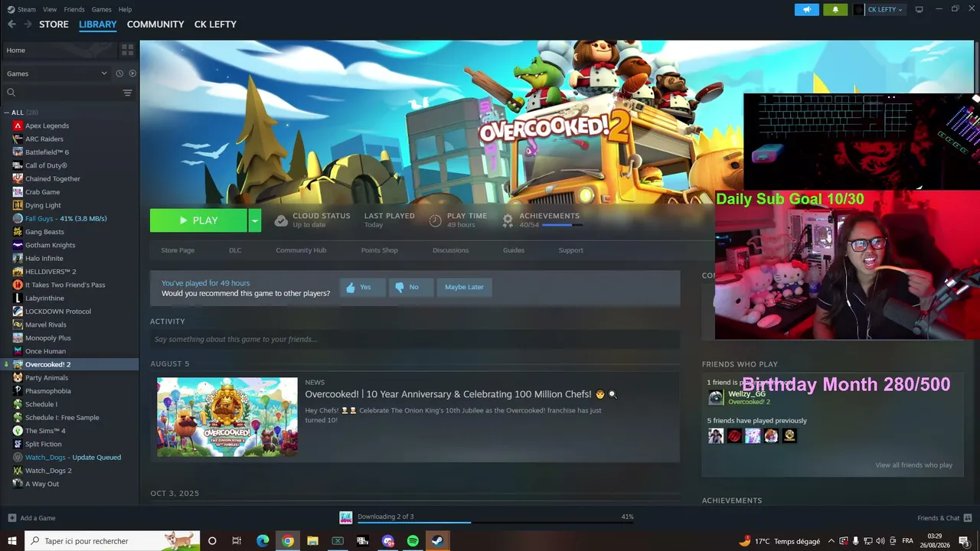Open the library Home button
The image size is (980, 551).
pyautogui.click(x=59, y=50)
